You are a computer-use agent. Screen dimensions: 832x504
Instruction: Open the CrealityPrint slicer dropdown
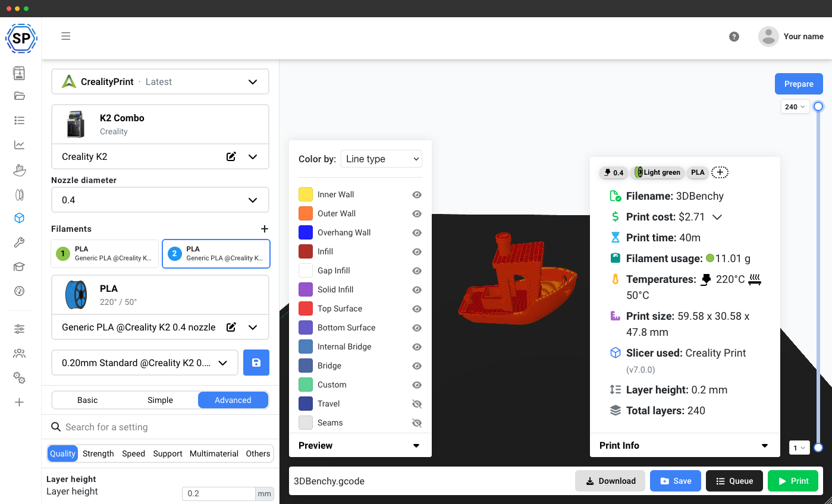(160, 81)
